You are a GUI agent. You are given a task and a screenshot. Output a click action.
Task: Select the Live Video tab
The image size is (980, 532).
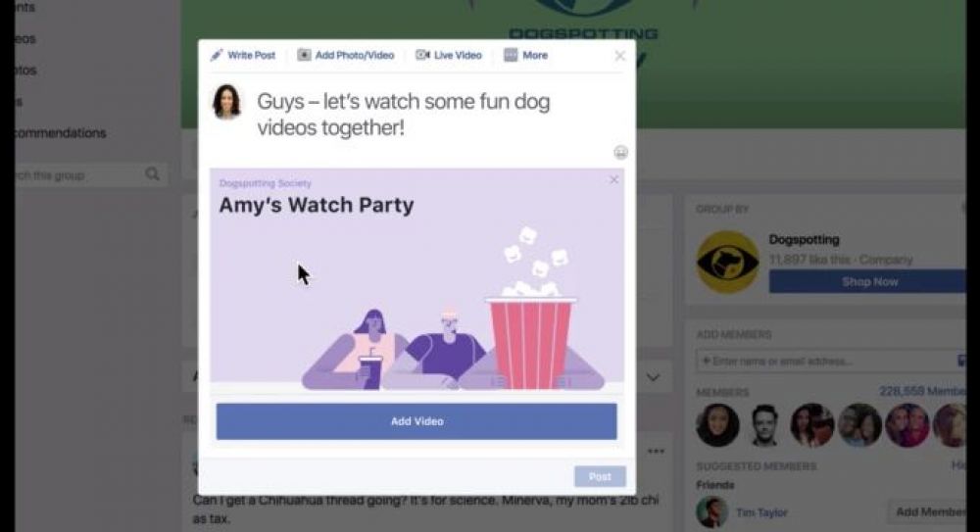[449, 55]
